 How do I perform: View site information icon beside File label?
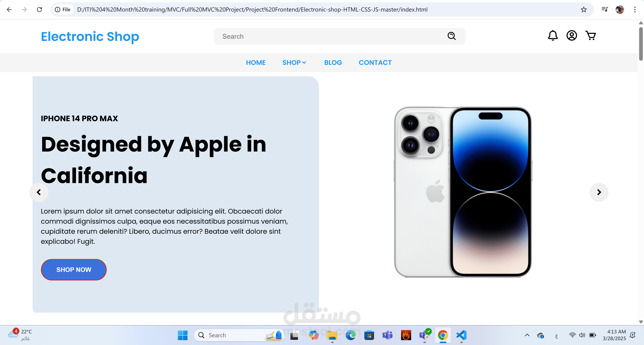pos(58,10)
